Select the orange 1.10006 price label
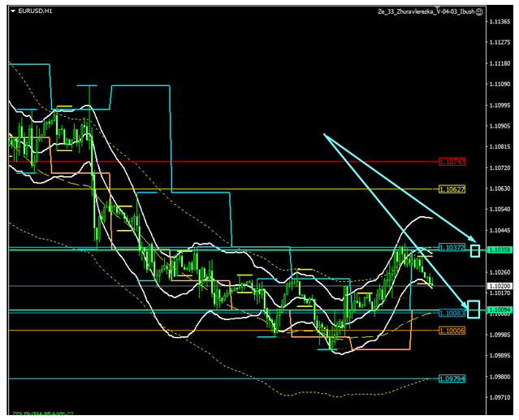 451,331
